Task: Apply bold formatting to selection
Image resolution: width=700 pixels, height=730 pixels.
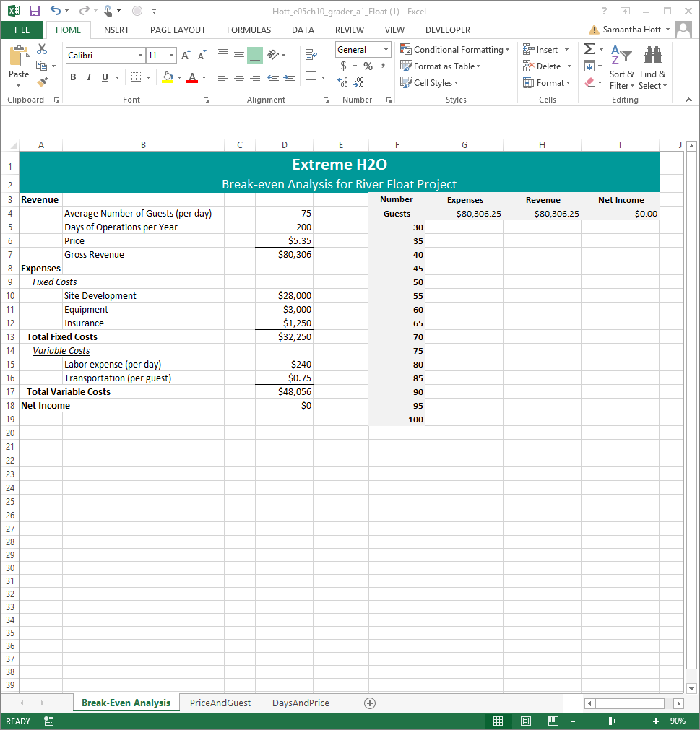Action: [72, 76]
